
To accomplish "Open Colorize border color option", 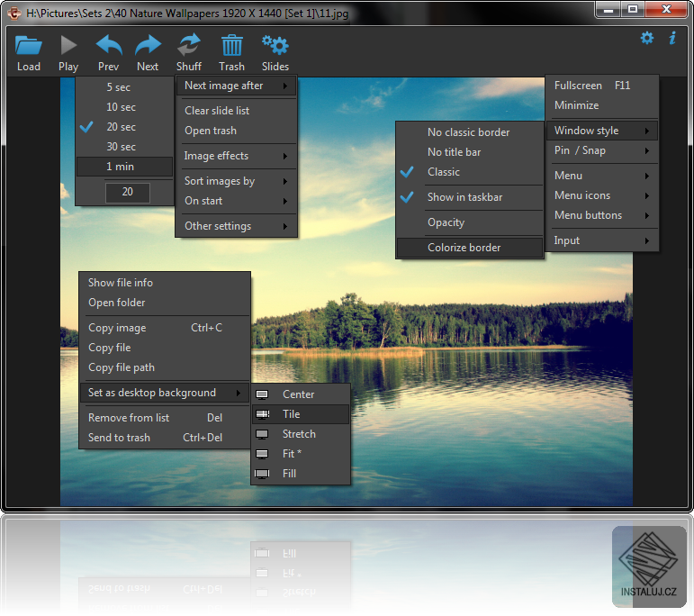I will (470, 248).
